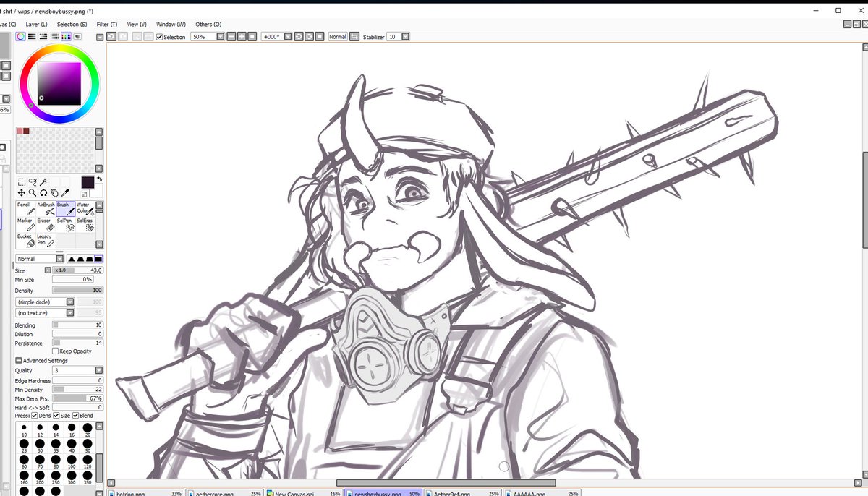Select the Eraser tool
The image size is (868, 496).
pos(46,223)
